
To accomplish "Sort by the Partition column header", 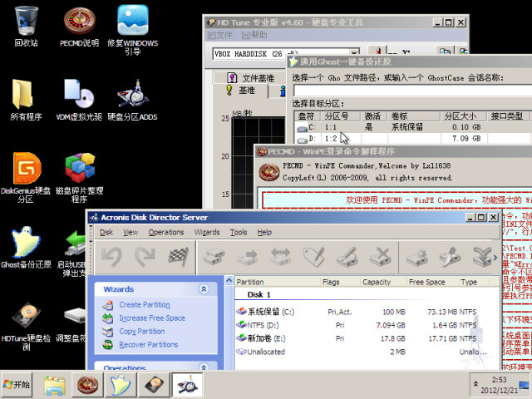I will click(x=278, y=282).
